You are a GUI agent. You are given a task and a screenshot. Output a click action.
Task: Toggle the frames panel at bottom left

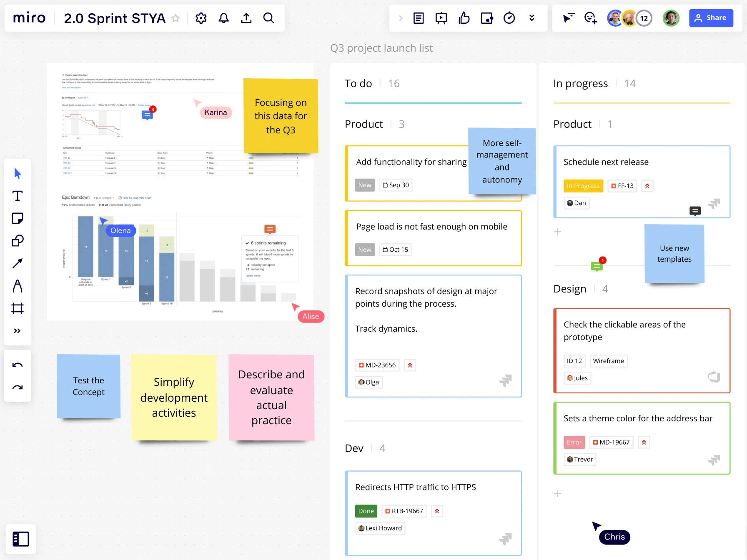tap(20, 539)
